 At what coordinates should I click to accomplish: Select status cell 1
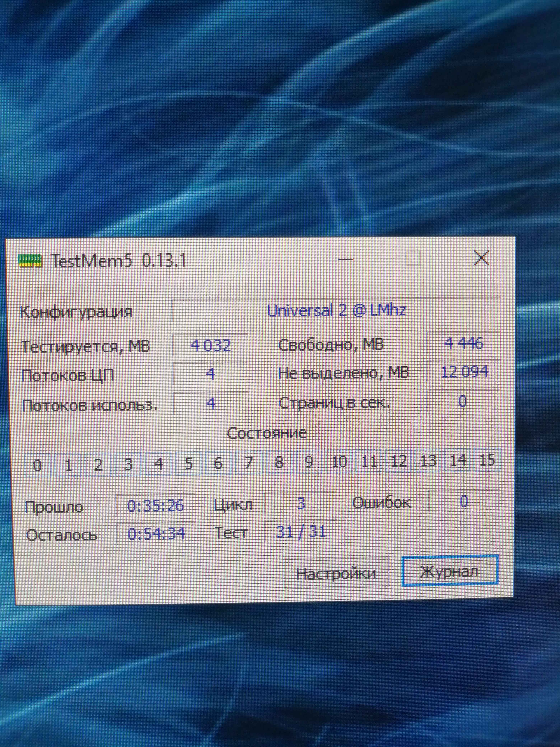[68, 465]
